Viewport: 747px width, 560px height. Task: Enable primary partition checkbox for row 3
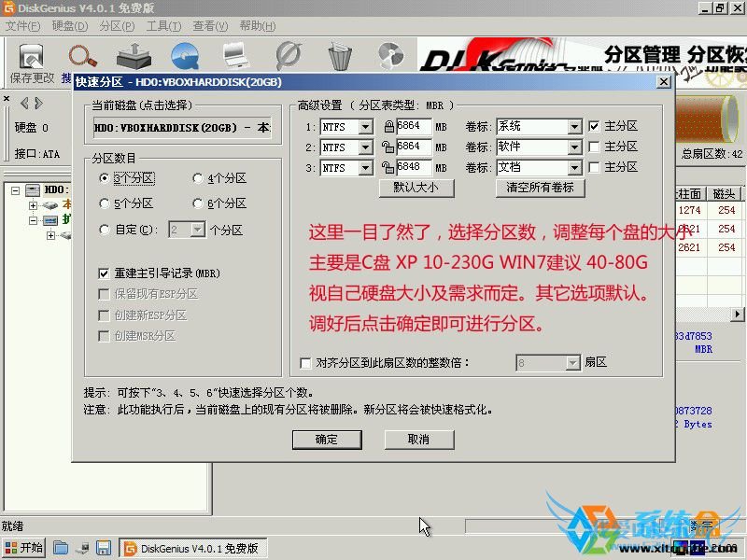[x=594, y=167]
